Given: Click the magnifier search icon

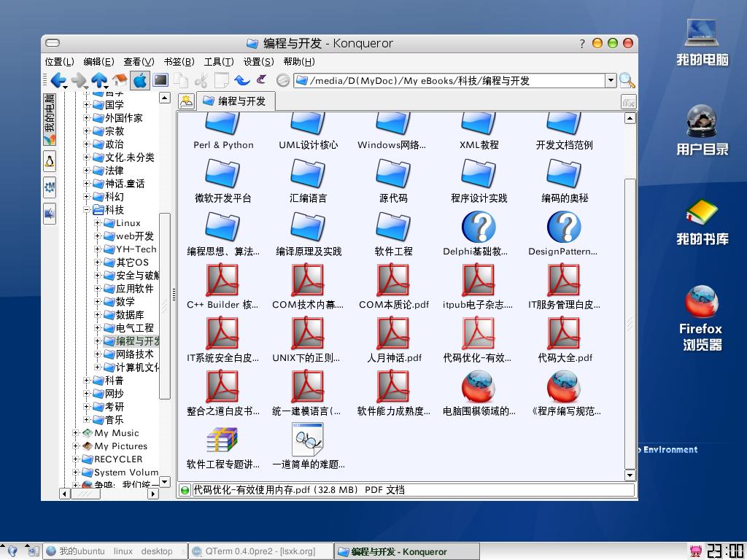Looking at the screenshot, I should click(627, 80).
